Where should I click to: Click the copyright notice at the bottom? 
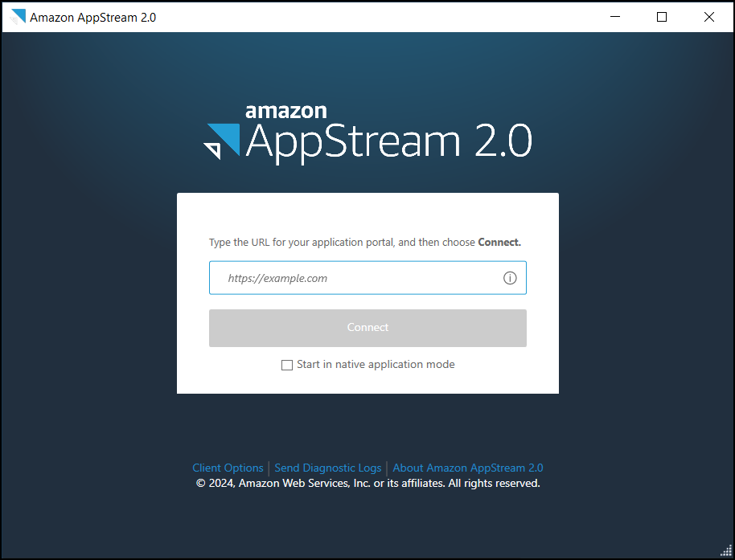tap(367, 483)
